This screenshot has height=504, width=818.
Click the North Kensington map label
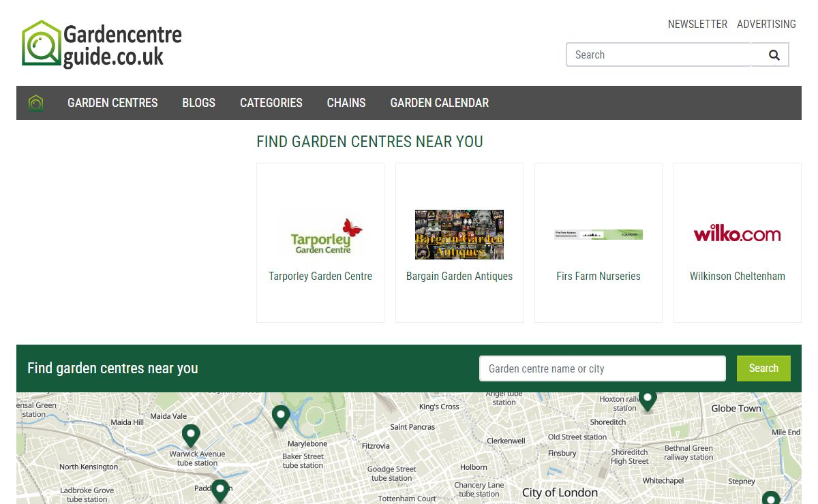(x=89, y=467)
